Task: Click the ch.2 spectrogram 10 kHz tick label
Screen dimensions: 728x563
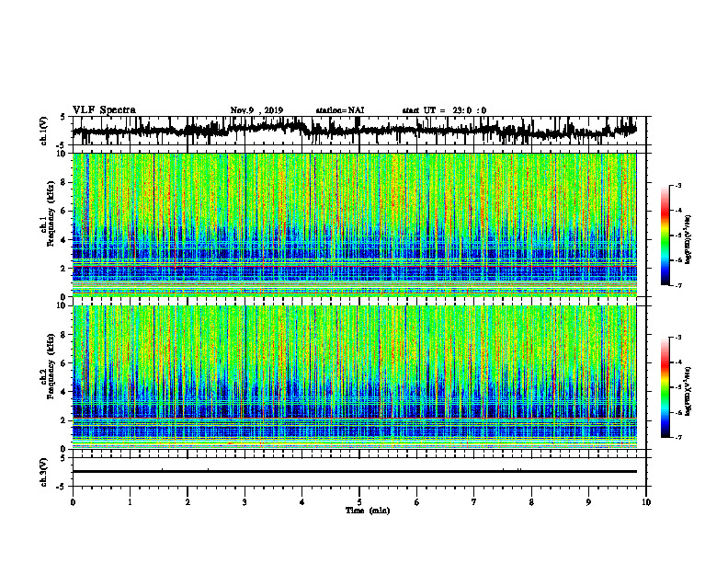Action: 63,305
